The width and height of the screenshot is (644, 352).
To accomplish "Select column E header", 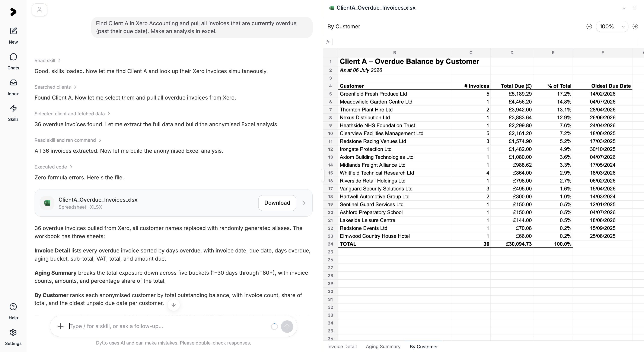I will pos(553,53).
